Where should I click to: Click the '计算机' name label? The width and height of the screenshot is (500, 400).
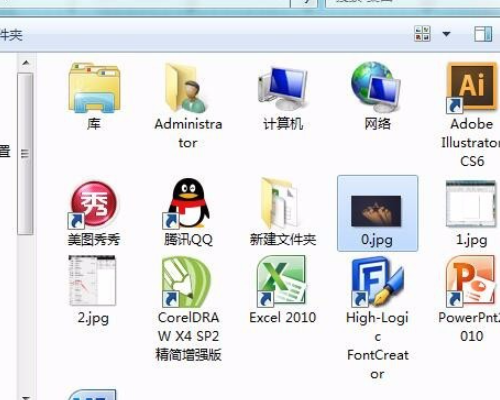[x=283, y=124]
